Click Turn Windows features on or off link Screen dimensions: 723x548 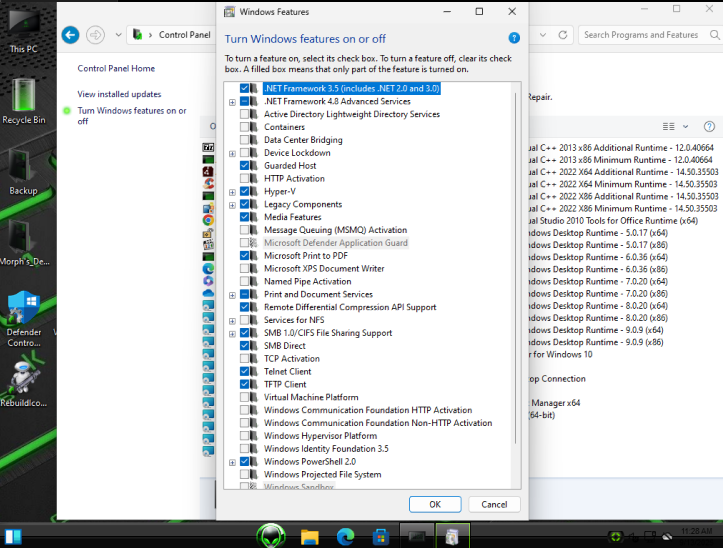132,116
